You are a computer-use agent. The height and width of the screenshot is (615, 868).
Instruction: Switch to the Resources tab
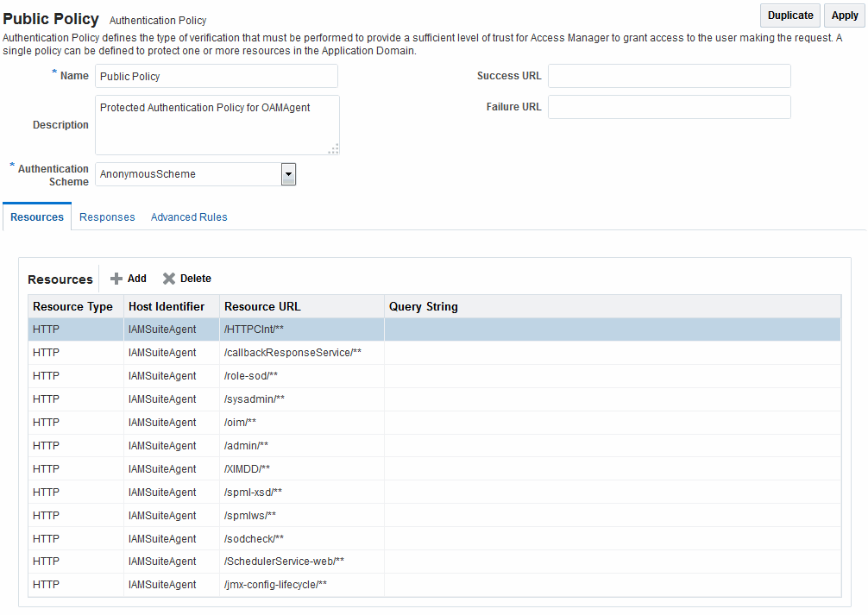click(37, 217)
